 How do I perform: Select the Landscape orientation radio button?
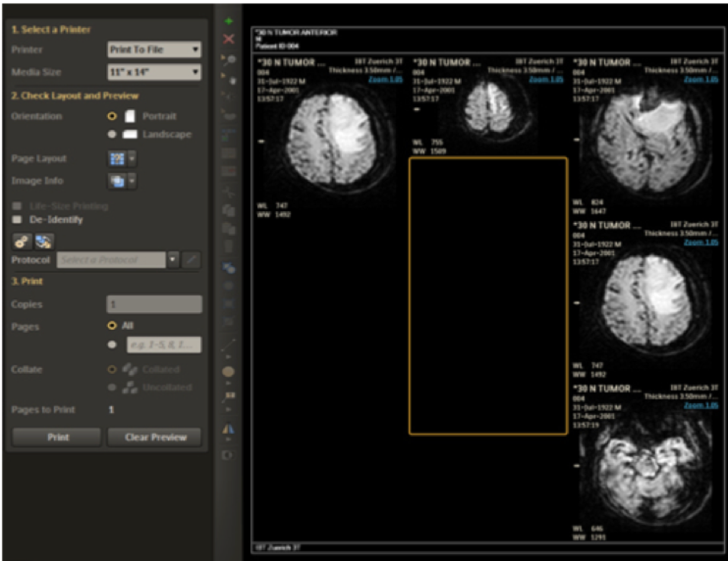coord(111,134)
